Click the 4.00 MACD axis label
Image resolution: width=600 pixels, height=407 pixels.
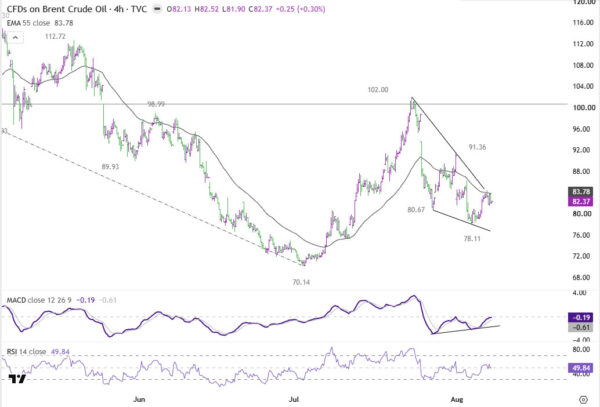(580, 293)
